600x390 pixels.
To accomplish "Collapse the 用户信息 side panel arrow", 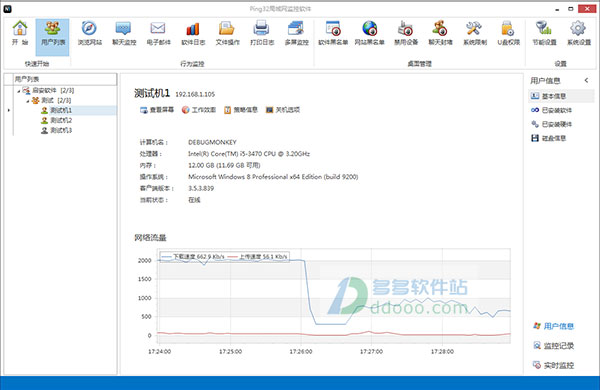I will click(x=587, y=80).
